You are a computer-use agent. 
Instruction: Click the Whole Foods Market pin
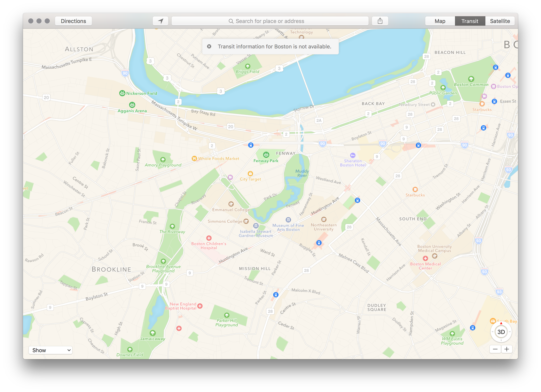pyautogui.click(x=194, y=158)
